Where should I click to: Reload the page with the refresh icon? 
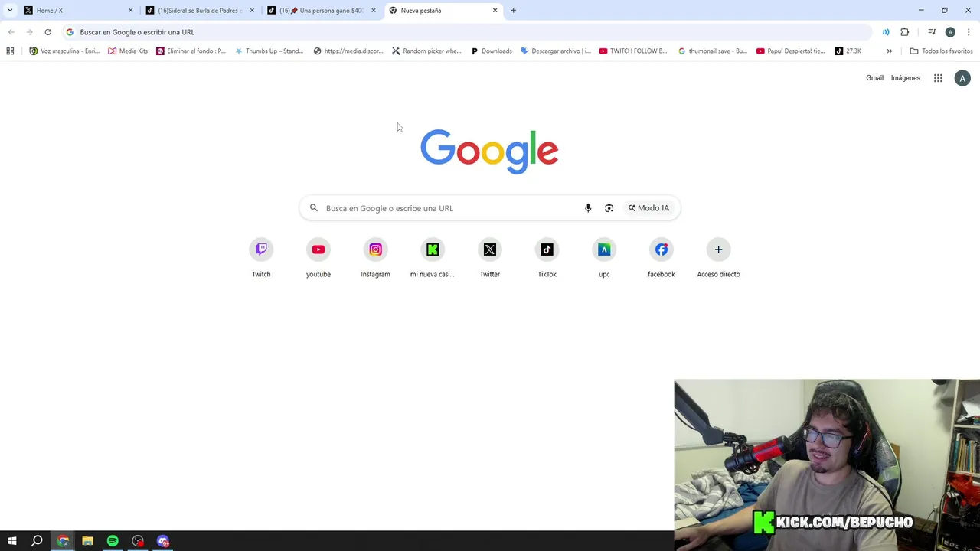click(x=47, y=32)
